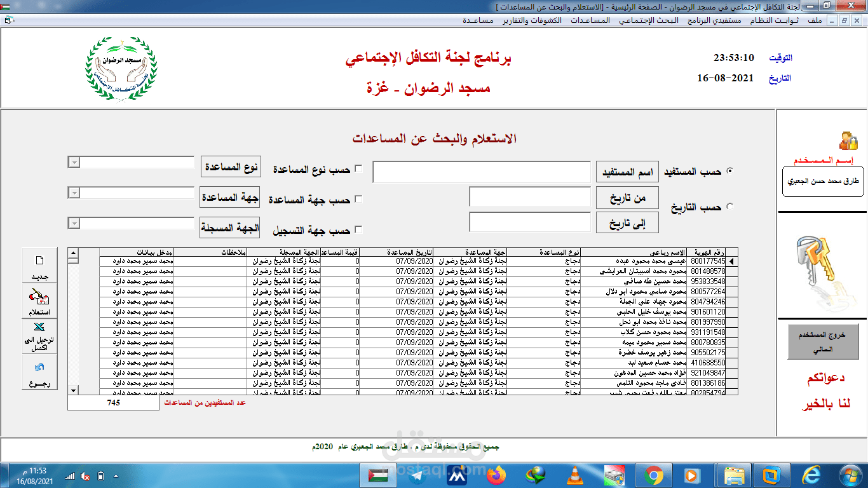Open Internet Explorer from taskbar
The image size is (868, 488).
[x=811, y=475]
